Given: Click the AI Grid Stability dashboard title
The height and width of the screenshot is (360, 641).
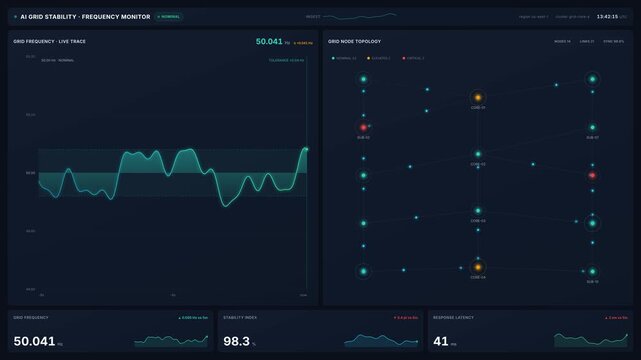Looking at the screenshot, I should point(85,17).
